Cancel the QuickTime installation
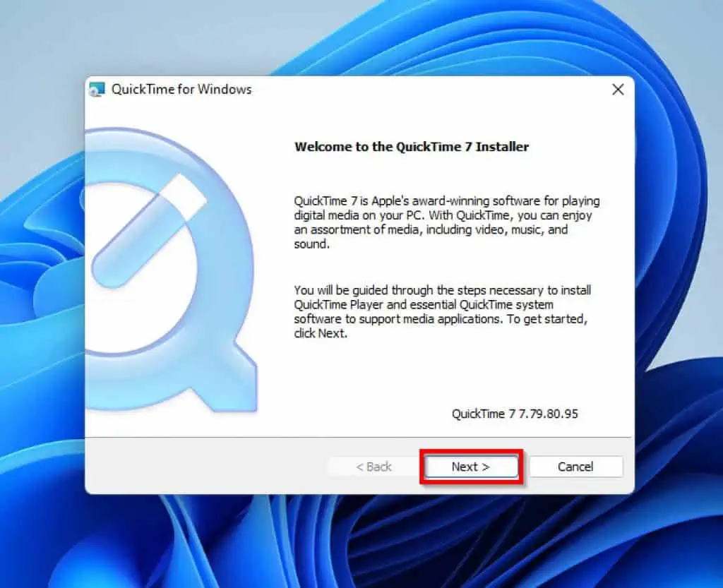 pos(575,467)
